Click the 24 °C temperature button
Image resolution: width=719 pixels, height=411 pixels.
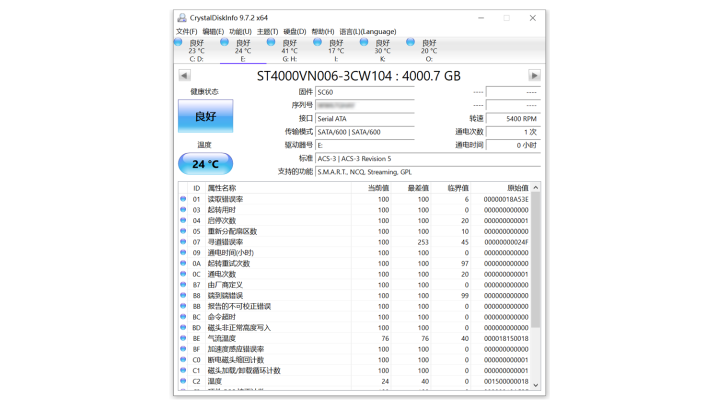(x=205, y=164)
